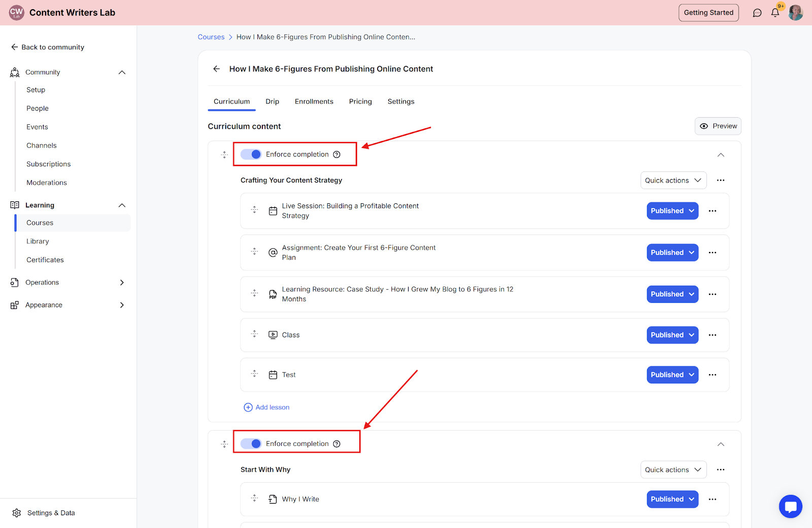Open Certificates in the sidebar
This screenshot has height=528, width=812.
pyautogui.click(x=45, y=260)
